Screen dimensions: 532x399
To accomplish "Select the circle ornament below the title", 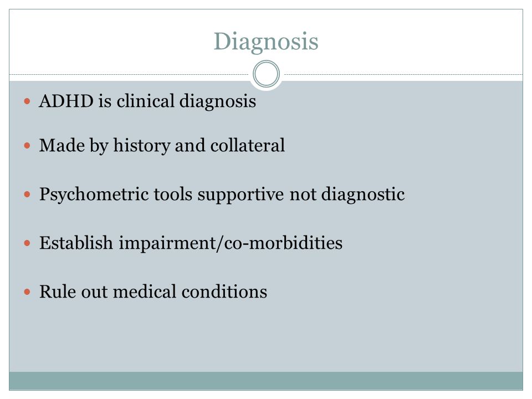I will coord(267,74).
